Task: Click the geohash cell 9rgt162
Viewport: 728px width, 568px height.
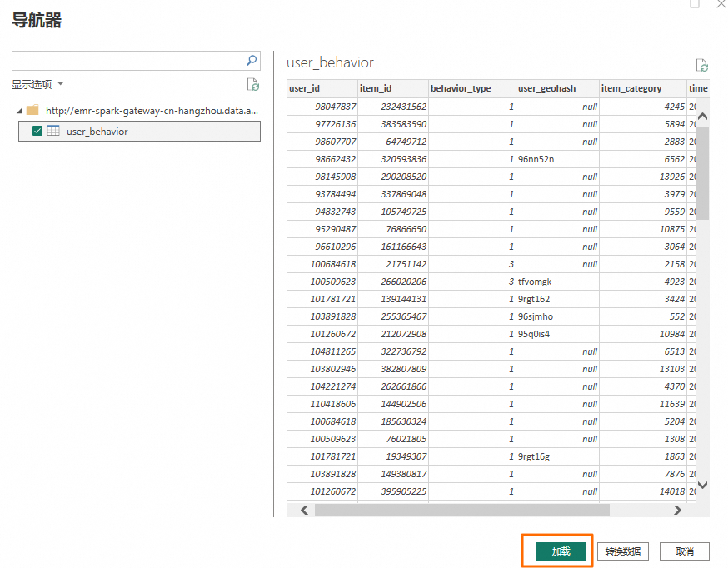Action: pos(557,299)
